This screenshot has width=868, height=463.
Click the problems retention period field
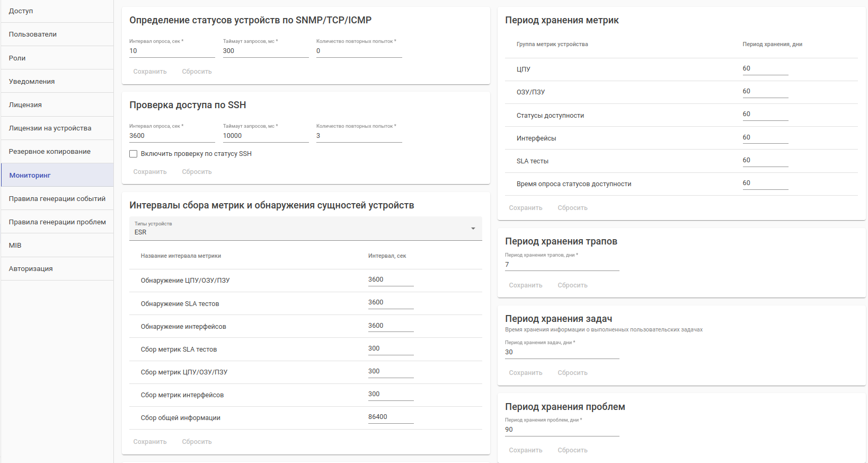point(562,430)
